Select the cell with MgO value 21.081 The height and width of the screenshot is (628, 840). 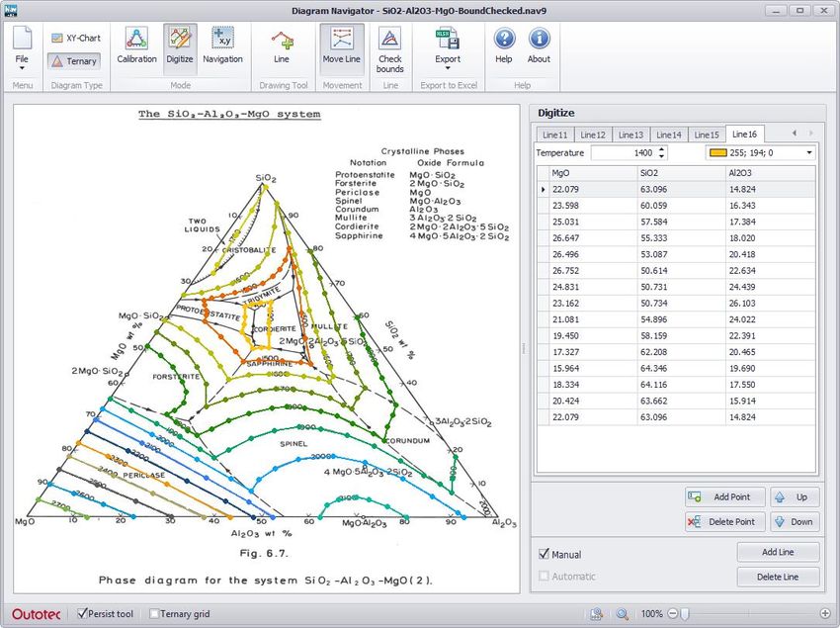pyautogui.click(x=593, y=319)
